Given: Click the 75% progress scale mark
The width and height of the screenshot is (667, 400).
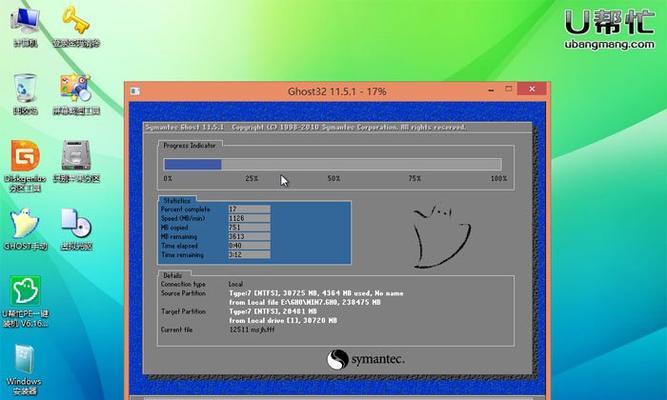Looking at the screenshot, I should coord(414,179).
